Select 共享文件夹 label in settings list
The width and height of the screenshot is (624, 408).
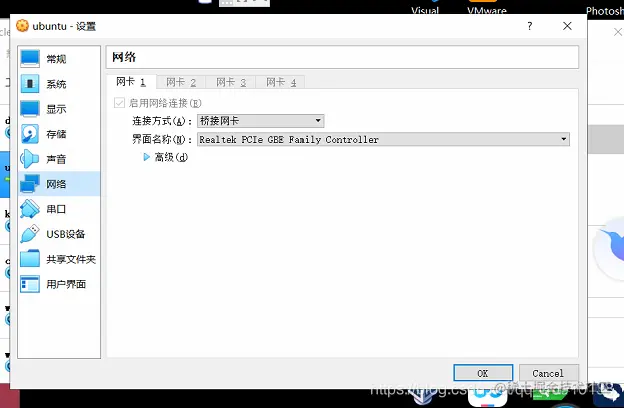71,259
